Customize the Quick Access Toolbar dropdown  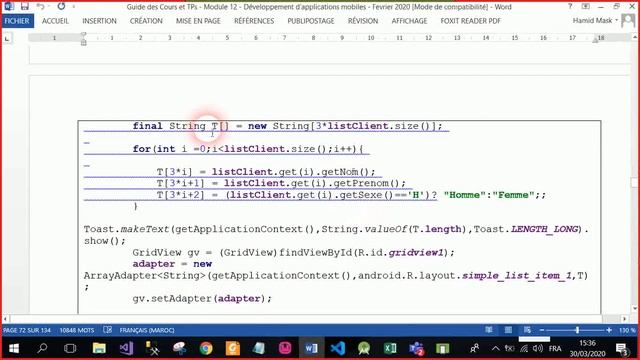pyautogui.click(x=74, y=7)
